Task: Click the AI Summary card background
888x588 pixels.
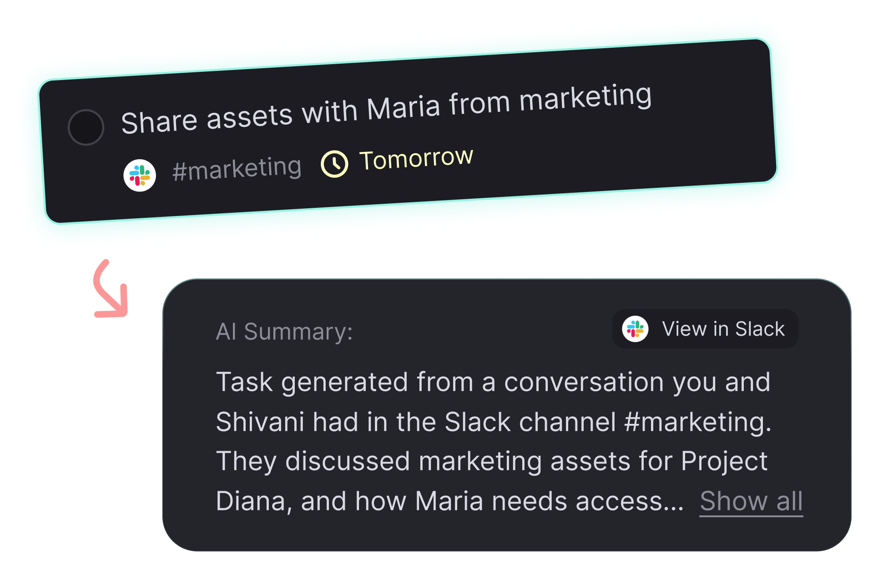Action: [x=507, y=415]
